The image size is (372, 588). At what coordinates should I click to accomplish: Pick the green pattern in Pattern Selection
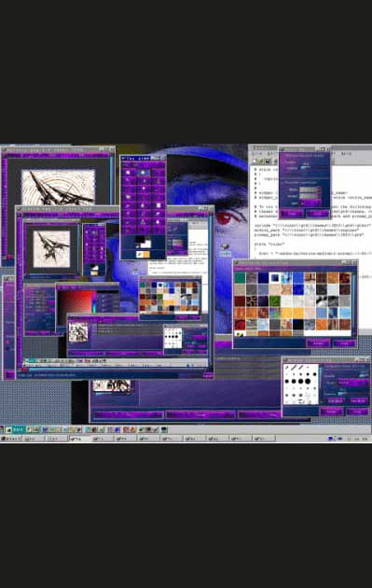click(275, 301)
